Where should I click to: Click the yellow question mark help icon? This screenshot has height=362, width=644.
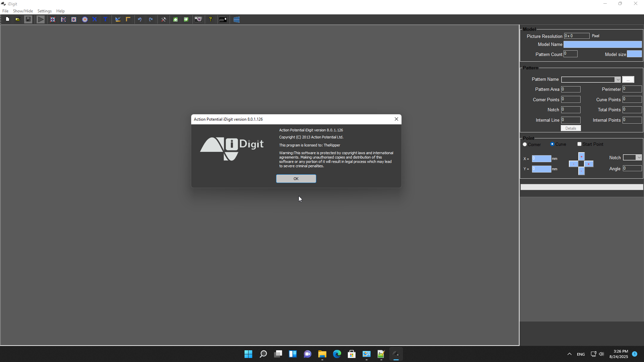click(211, 19)
